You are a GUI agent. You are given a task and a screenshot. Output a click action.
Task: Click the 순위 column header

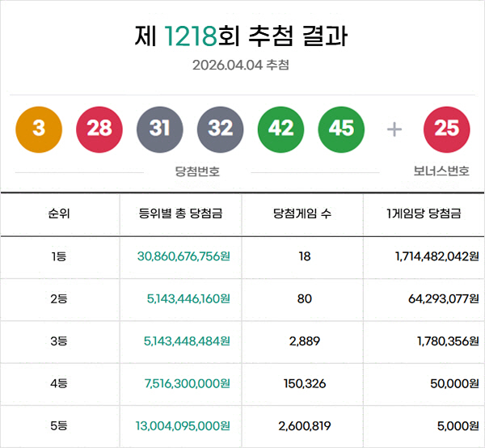(x=59, y=214)
